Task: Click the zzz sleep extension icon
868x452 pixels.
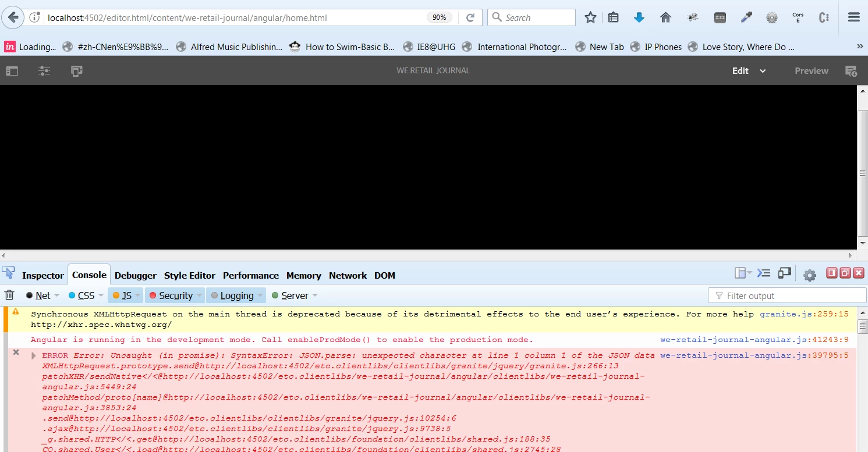Action: coord(720,17)
